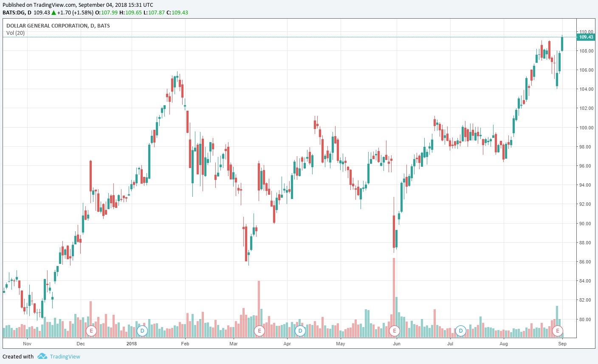Click the TradingView cloud logo icon
Screen dimensions: 598x364
point(42,356)
